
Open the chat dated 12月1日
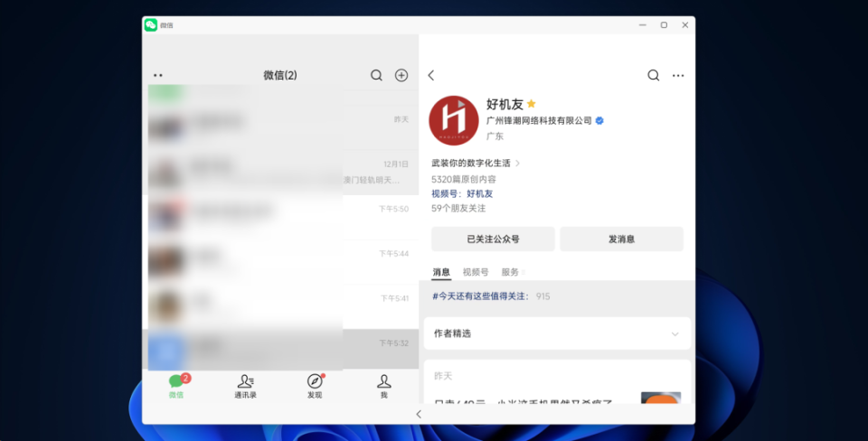click(x=280, y=172)
